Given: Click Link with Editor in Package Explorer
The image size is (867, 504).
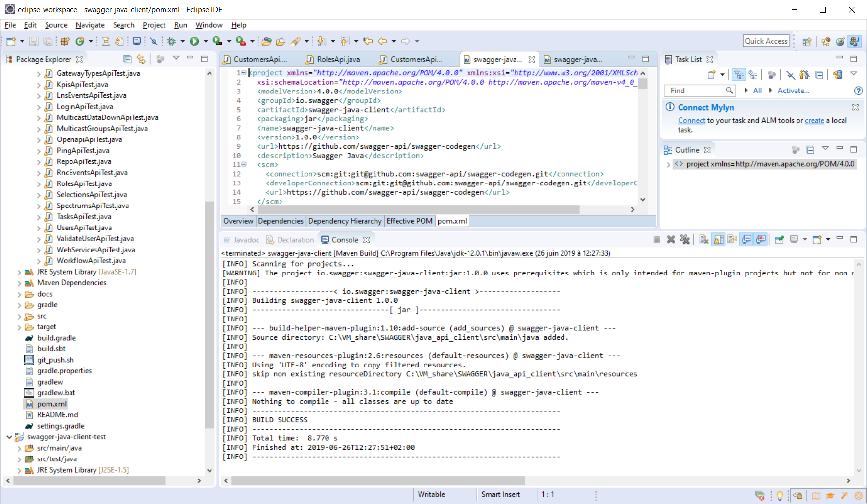Looking at the screenshot, I should click(141, 59).
